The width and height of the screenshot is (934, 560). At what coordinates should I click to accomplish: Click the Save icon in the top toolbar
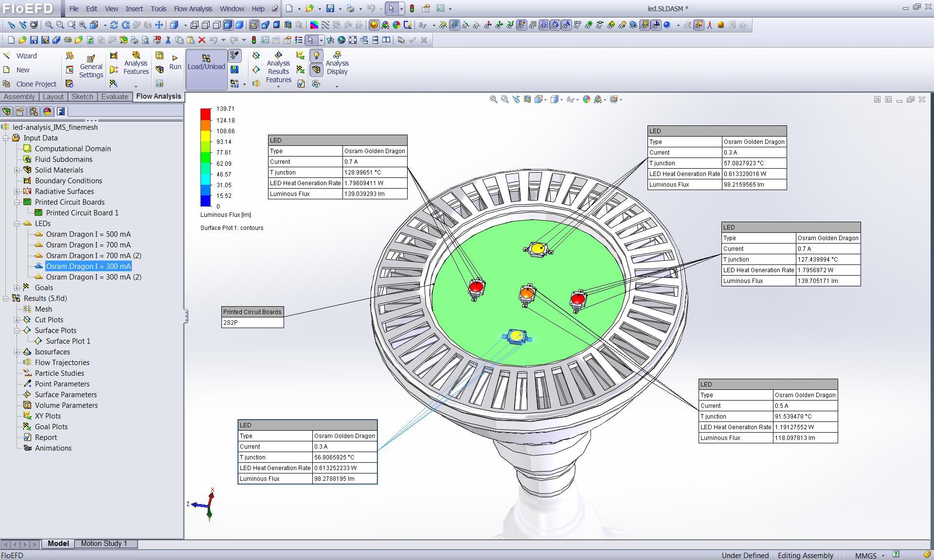330,8
